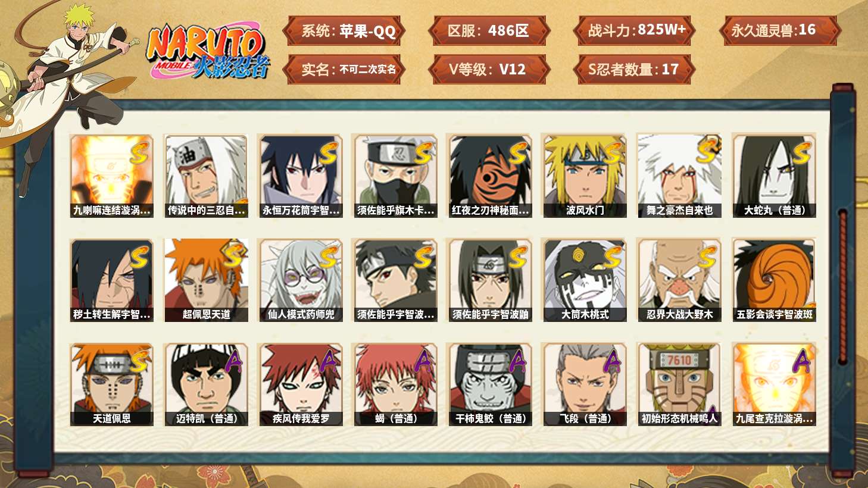Select the 波风水门 character portrait
The width and height of the screenshot is (868, 488).
point(585,176)
